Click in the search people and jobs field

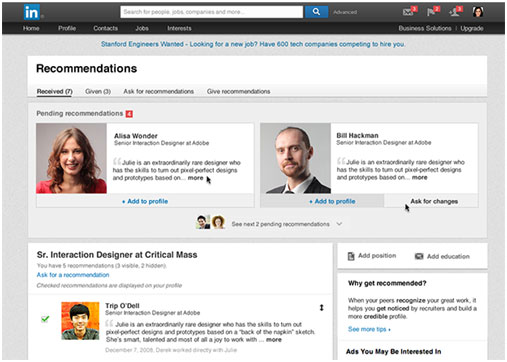coord(211,12)
